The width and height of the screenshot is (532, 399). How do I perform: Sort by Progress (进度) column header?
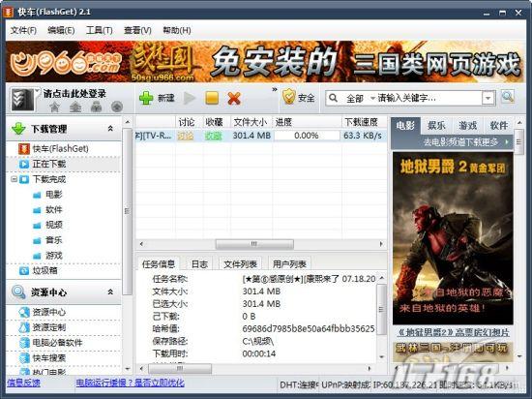307,122
